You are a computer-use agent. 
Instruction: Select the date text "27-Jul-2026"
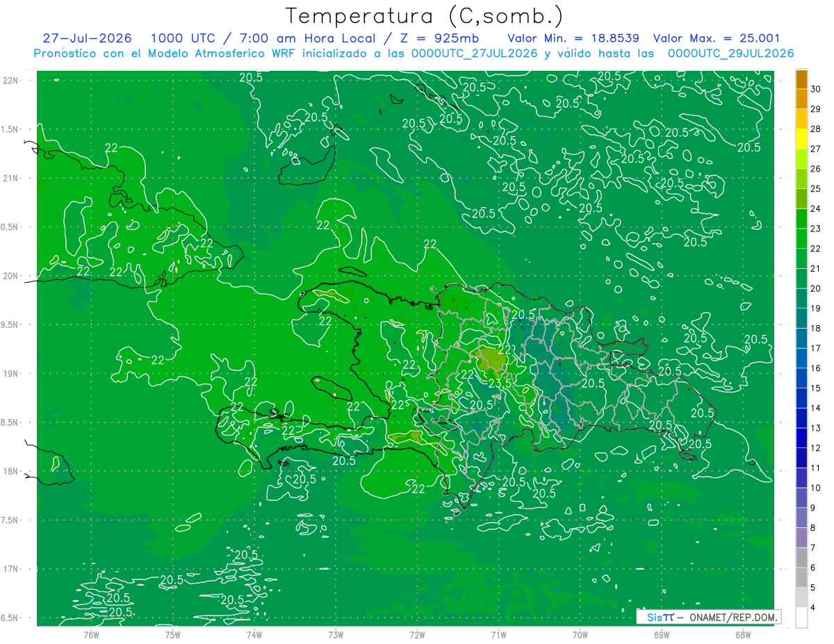pos(87,38)
